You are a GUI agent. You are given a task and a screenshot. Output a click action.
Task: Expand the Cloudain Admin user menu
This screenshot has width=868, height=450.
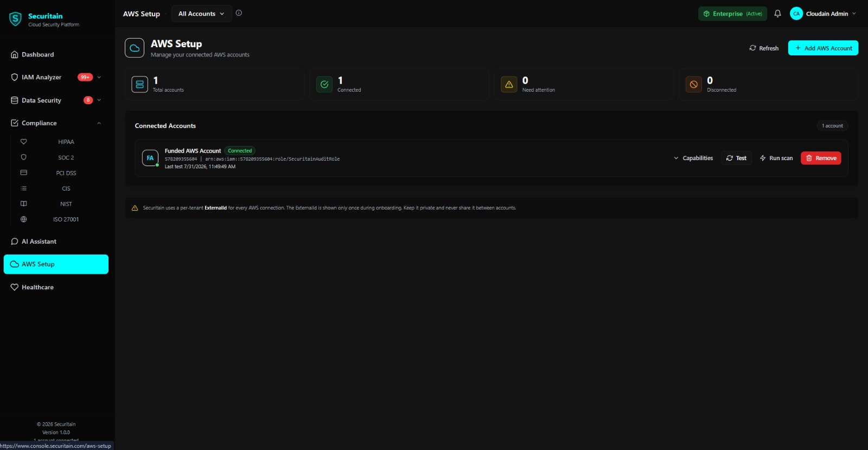[854, 14]
